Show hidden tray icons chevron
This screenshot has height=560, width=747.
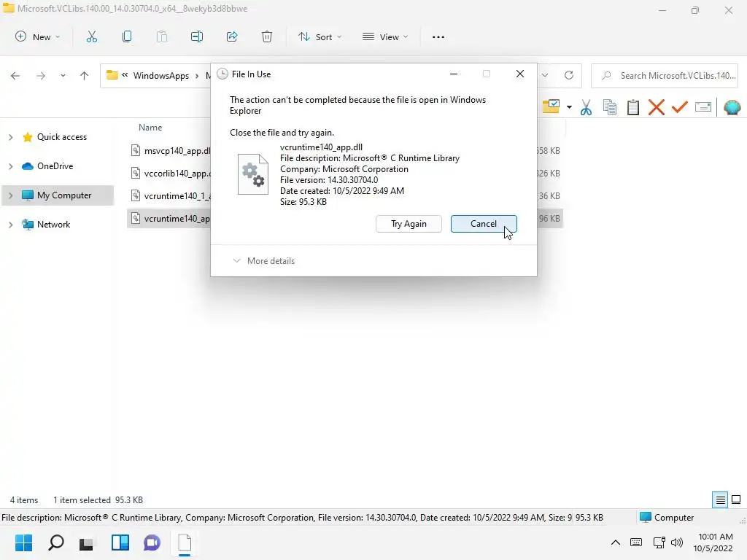click(x=616, y=542)
